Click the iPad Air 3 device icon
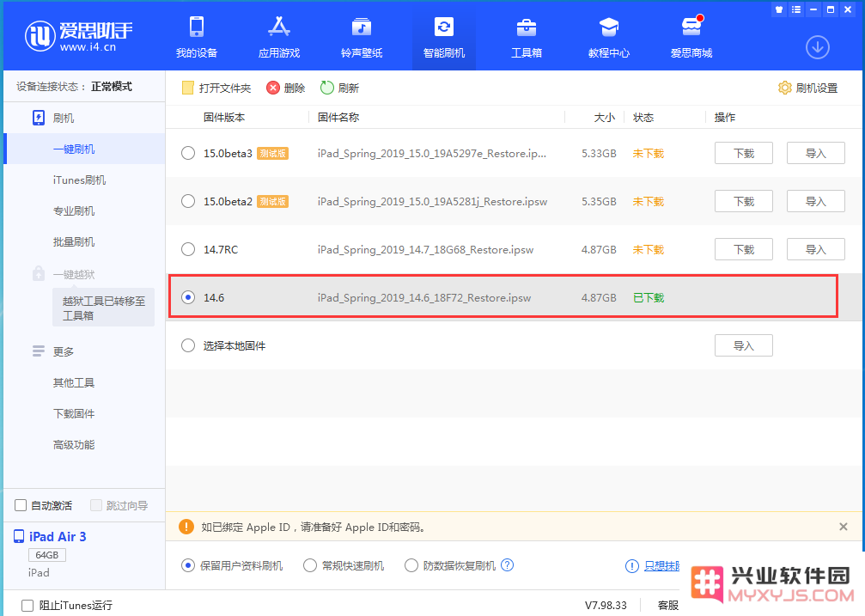The width and height of the screenshot is (865, 616). pos(19,536)
